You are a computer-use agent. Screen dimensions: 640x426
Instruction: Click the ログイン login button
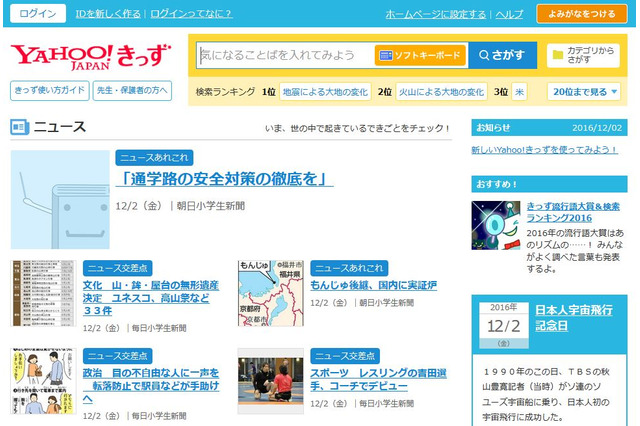tap(38, 13)
